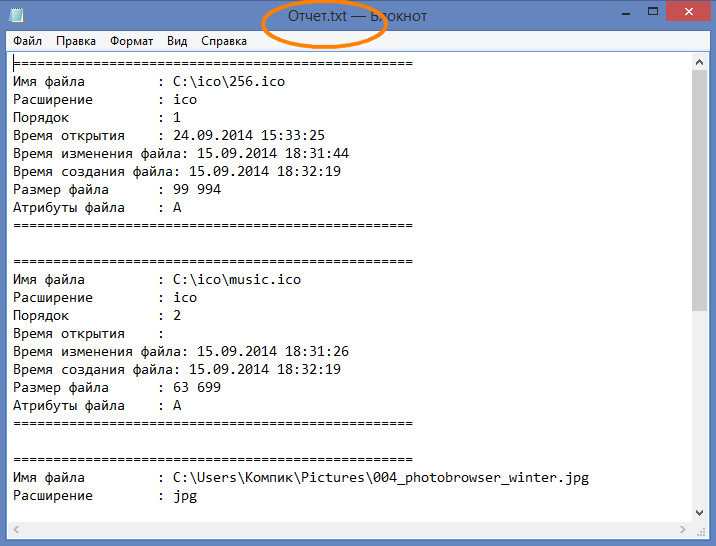Open the Файл menu
Image resolution: width=716 pixels, height=546 pixels.
[28, 41]
